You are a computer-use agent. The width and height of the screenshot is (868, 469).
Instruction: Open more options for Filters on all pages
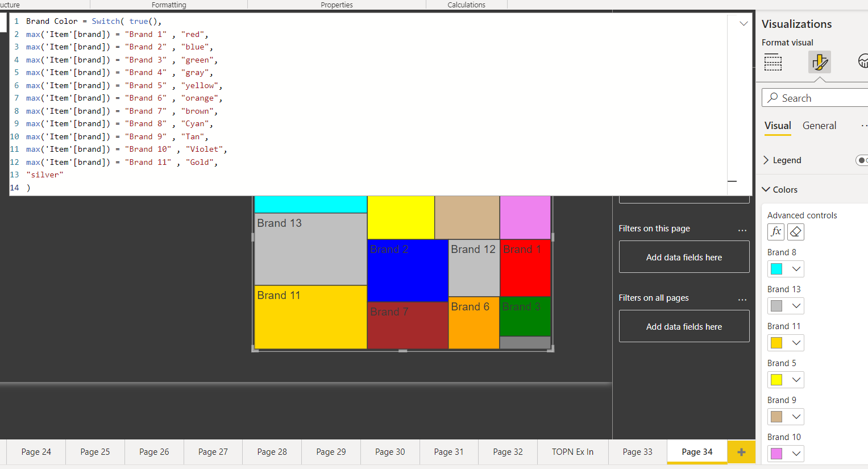click(742, 300)
